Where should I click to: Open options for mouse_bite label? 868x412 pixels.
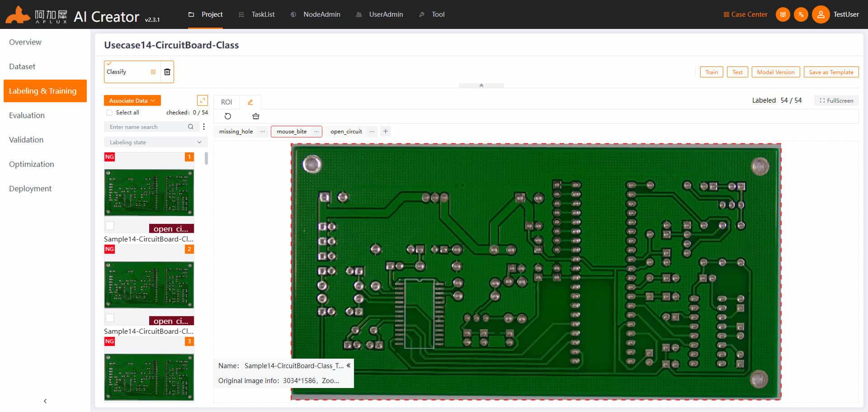(x=316, y=132)
